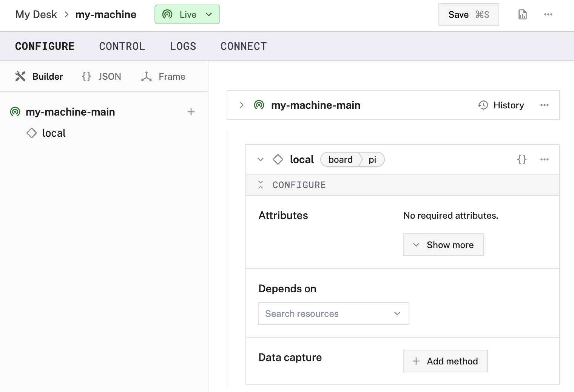Click the diamond icon in local card header

pos(278,159)
